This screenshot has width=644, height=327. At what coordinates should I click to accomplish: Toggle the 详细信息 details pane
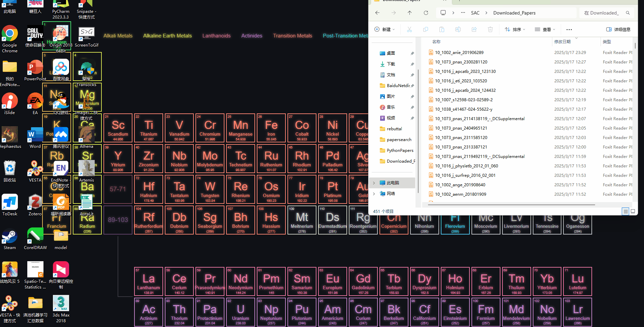pos(618,29)
